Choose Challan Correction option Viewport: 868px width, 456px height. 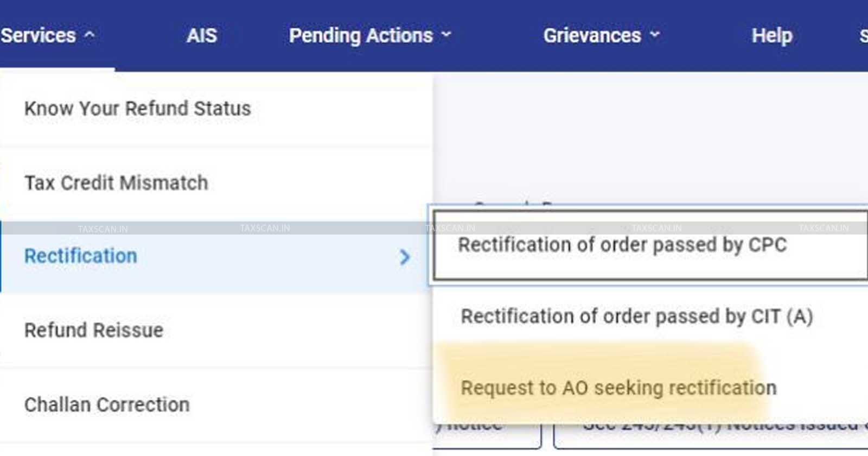107,404
